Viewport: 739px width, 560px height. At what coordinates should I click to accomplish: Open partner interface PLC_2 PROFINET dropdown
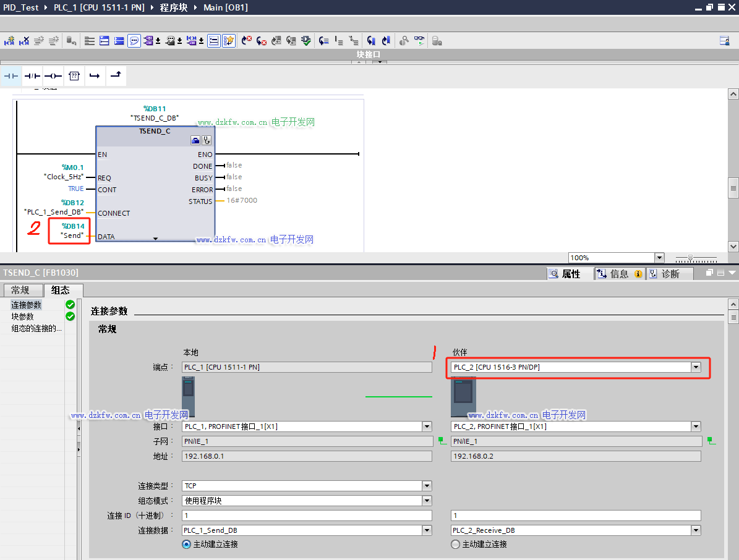tap(696, 426)
